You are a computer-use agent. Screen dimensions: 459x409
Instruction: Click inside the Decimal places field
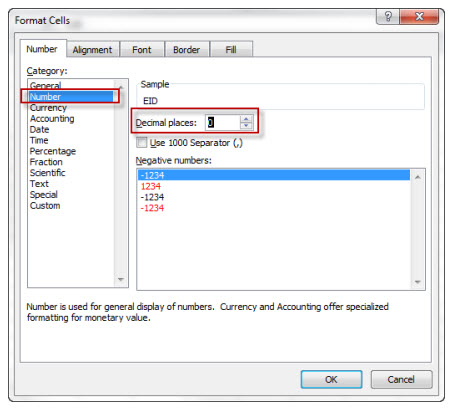pyautogui.click(x=222, y=122)
